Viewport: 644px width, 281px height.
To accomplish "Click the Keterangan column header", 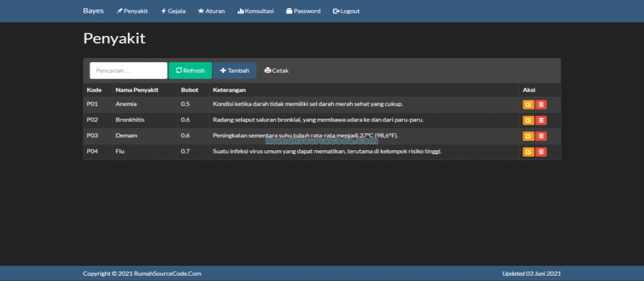I will [x=229, y=89].
